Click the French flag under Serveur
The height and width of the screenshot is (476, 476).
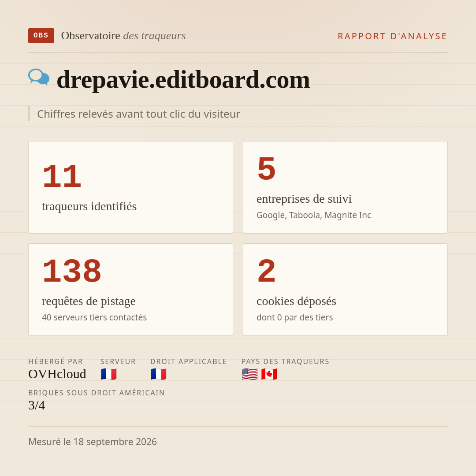pos(109,374)
